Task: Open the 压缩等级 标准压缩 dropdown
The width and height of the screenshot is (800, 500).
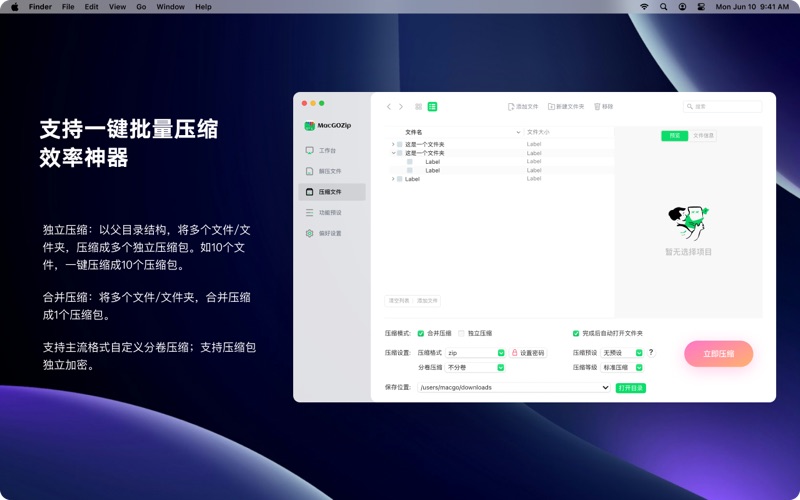Action: (622, 367)
